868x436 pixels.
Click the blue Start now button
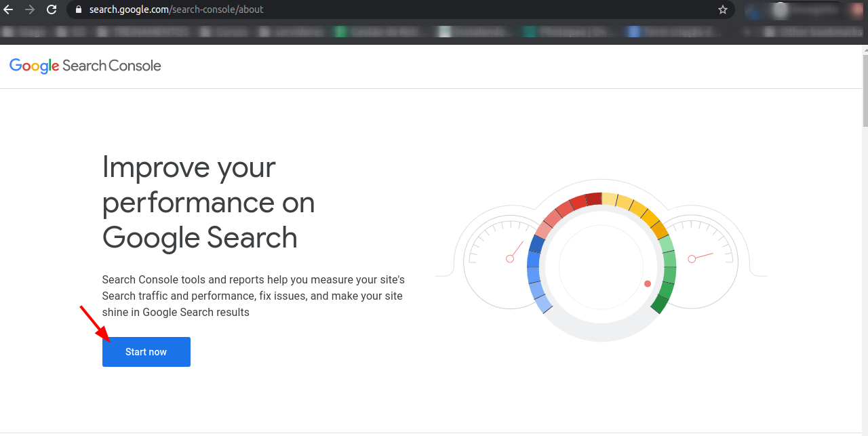pyautogui.click(x=146, y=352)
